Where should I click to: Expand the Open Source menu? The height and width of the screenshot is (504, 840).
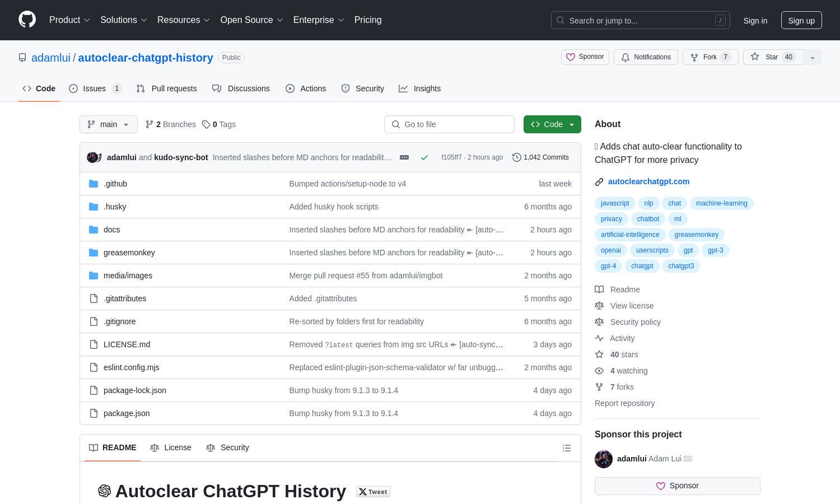251,20
